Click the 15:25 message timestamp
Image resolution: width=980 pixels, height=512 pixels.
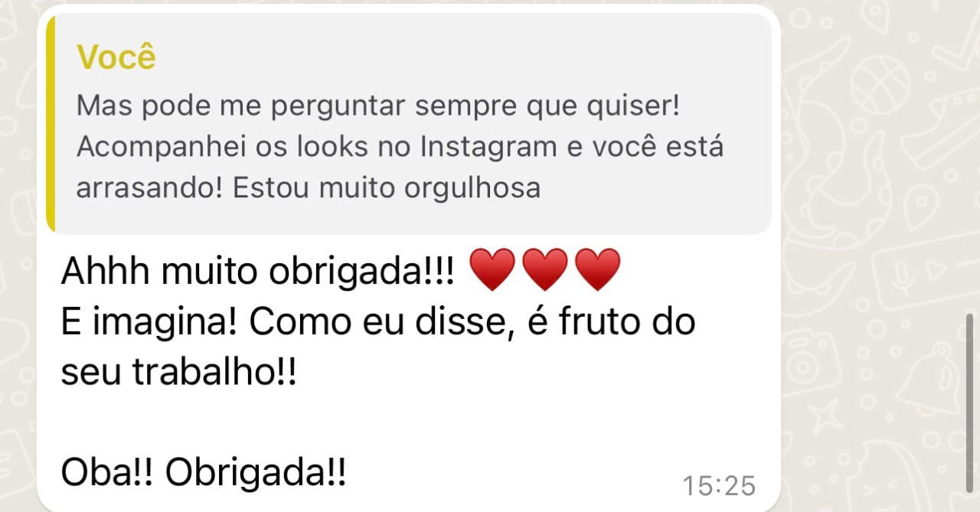(x=719, y=485)
